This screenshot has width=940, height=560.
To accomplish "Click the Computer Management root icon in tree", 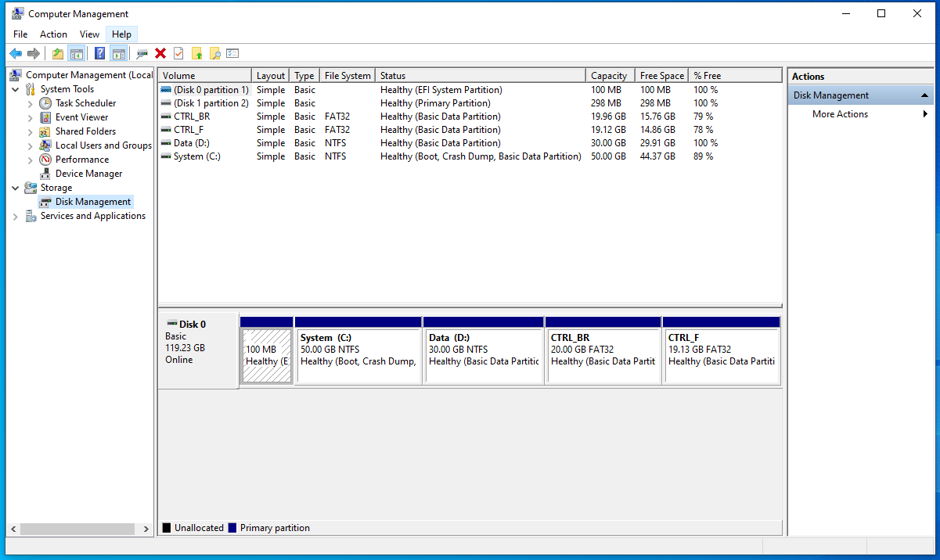I will pos(16,75).
